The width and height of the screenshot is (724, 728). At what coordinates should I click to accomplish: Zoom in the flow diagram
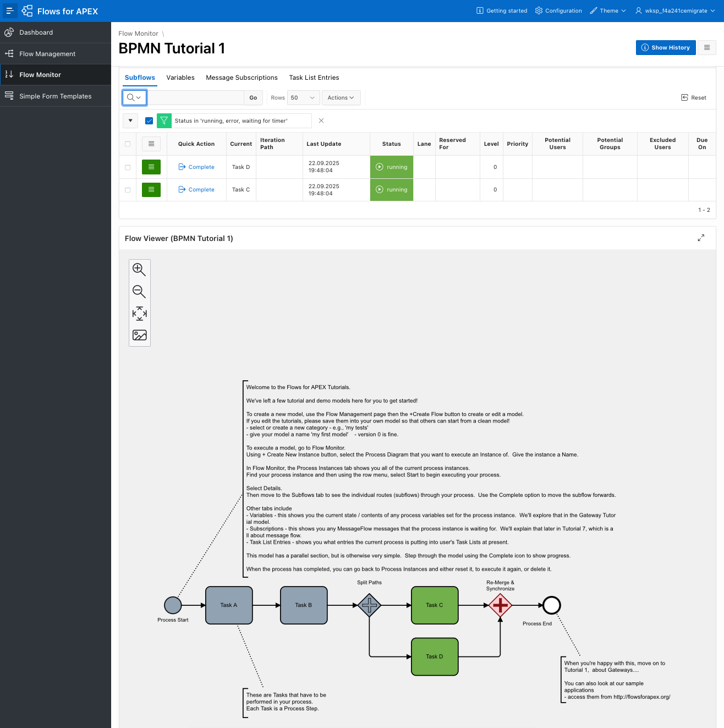(139, 270)
